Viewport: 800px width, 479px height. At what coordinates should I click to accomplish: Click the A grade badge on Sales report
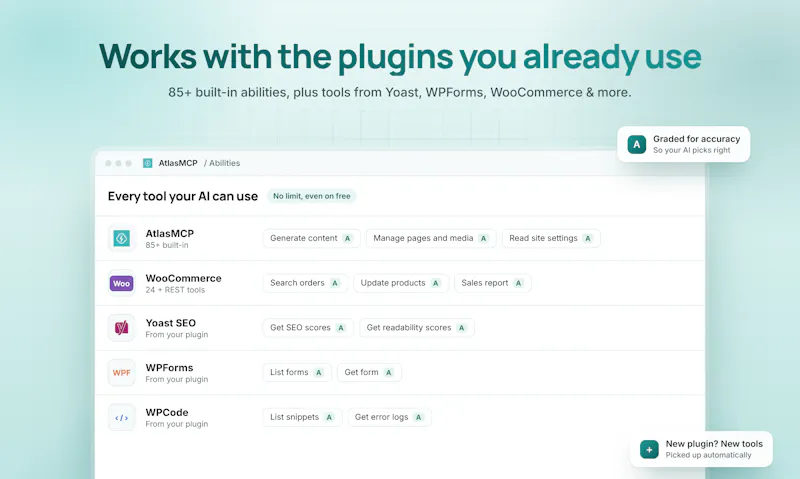point(518,283)
